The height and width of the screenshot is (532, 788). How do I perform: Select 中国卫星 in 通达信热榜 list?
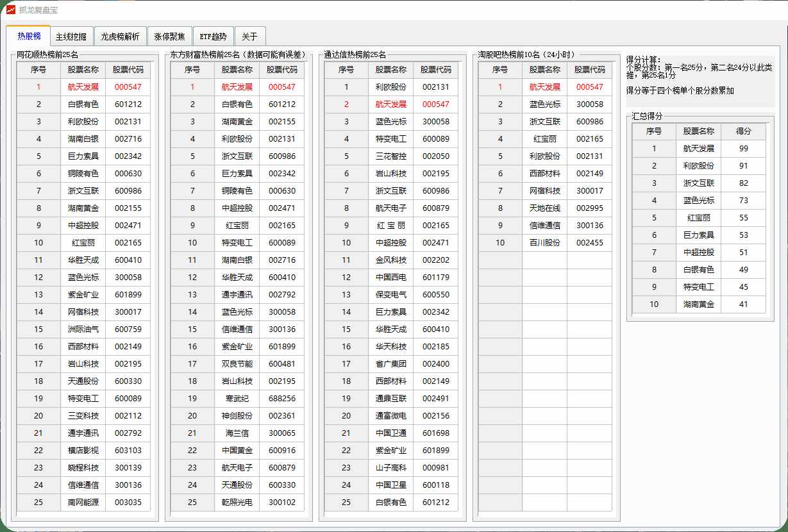pyautogui.click(x=391, y=485)
